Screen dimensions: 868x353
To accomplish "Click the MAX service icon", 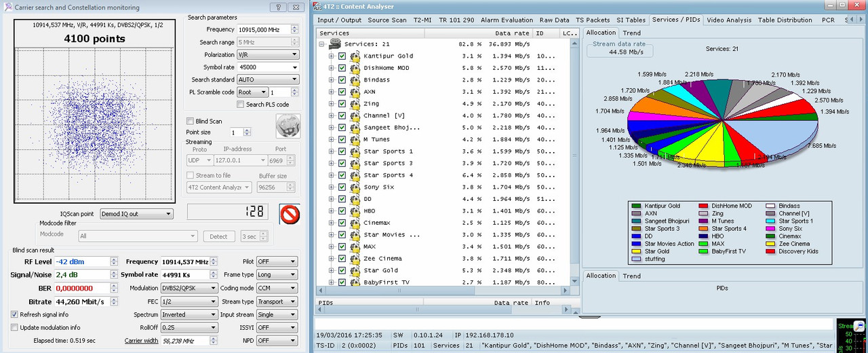I will (x=355, y=246).
